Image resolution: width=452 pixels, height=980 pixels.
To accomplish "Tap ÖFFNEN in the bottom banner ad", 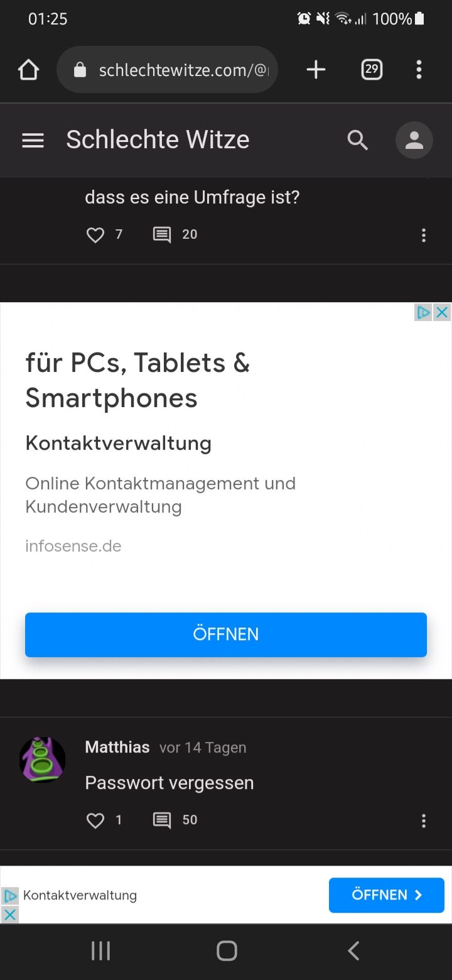I will coord(387,895).
